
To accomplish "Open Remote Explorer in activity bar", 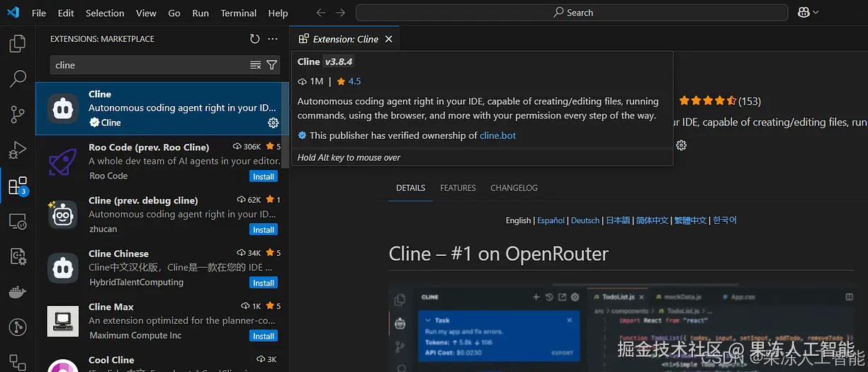I will [18, 222].
